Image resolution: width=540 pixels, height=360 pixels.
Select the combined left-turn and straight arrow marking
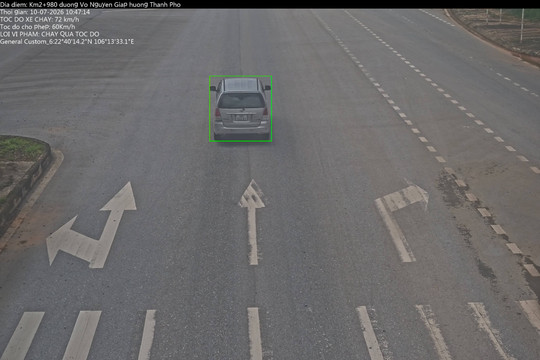(91, 225)
